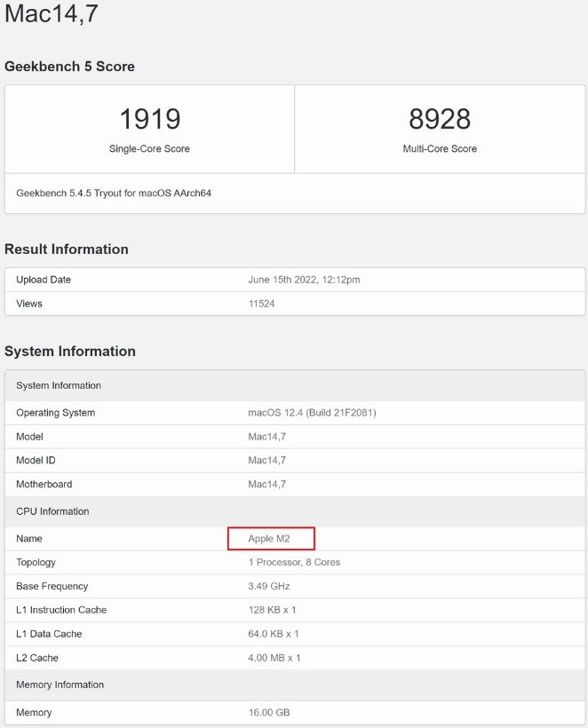
Task: Select the views count 11524
Action: 261,304
